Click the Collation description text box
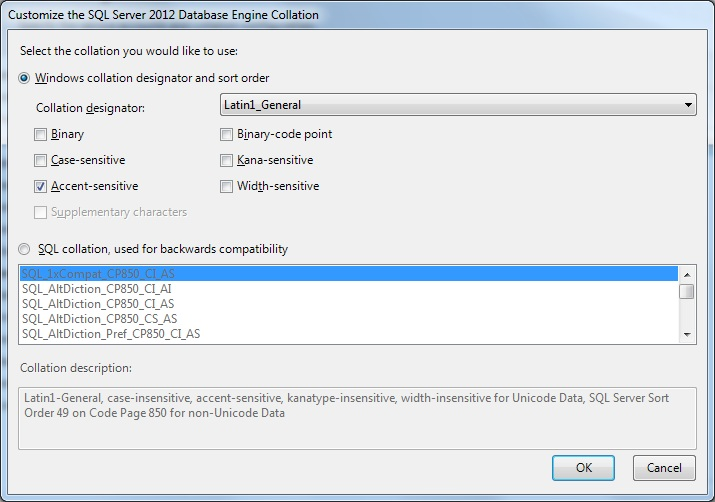Image resolution: width=715 pixels, height=502 pixels. click(x=357, y=418)
